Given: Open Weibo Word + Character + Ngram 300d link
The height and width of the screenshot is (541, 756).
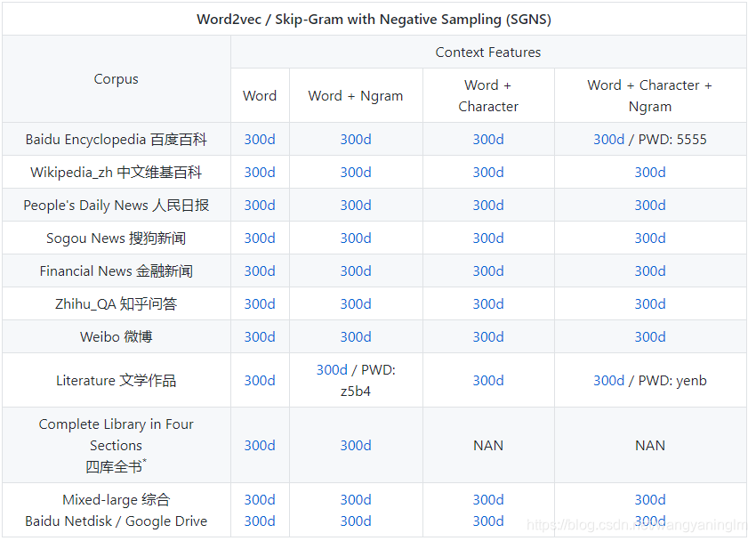Looking at the screenshot, I should point(650,336).
